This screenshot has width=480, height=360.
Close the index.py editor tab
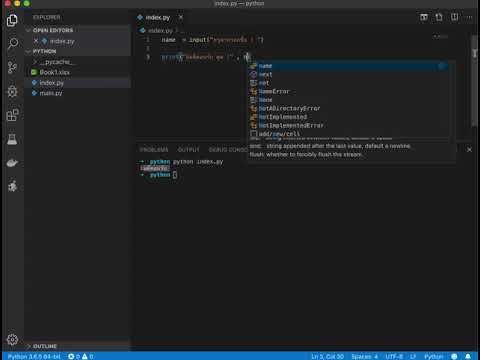(181, 17)
